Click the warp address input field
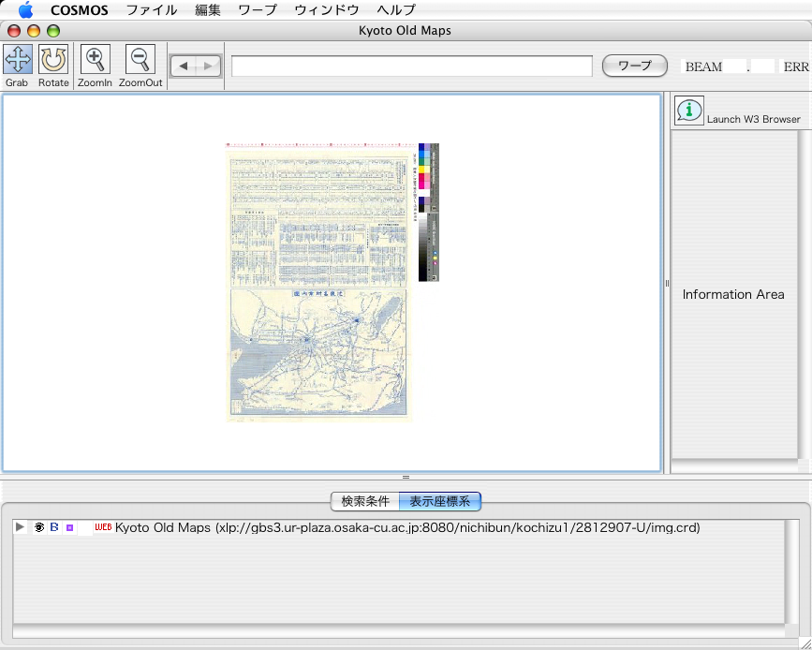The image size is (812, 650). coord(412,66)
